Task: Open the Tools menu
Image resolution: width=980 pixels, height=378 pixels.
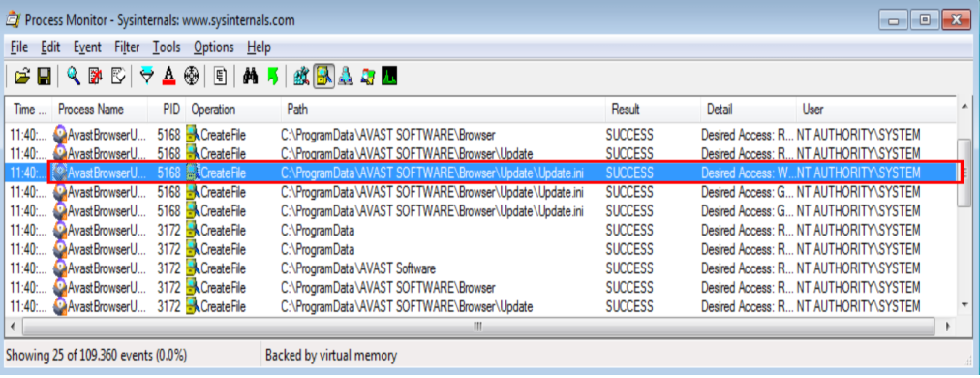Action: (167, 47)
